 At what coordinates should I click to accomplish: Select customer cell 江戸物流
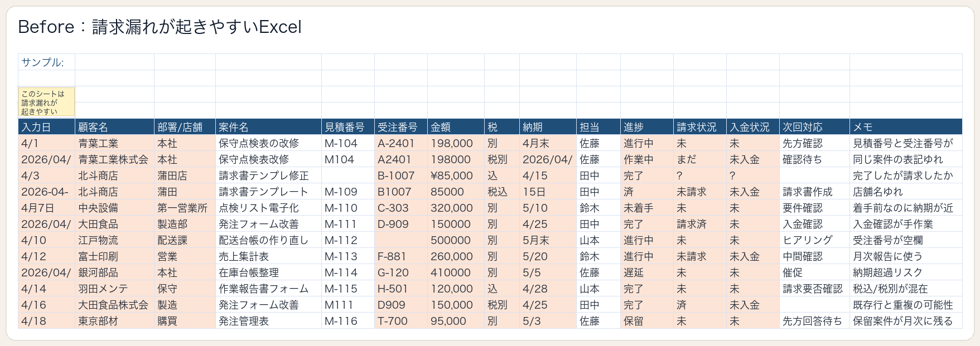114,240
